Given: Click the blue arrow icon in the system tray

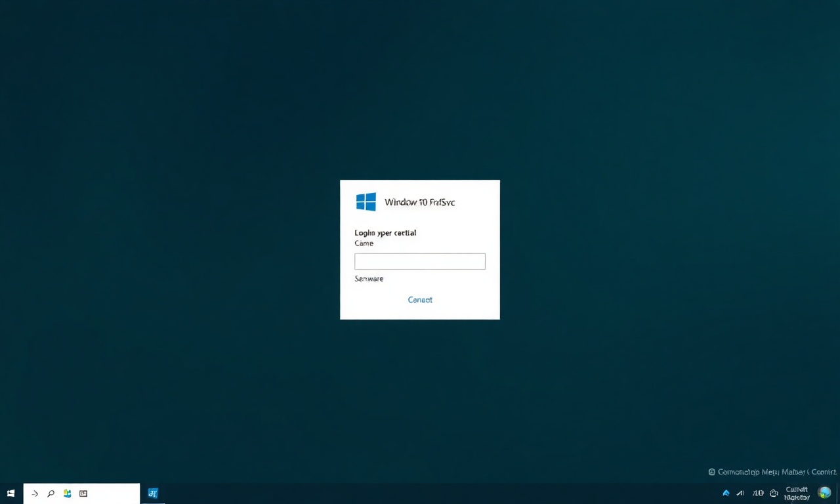Looking at the screenshot, I should coord(726,493).
